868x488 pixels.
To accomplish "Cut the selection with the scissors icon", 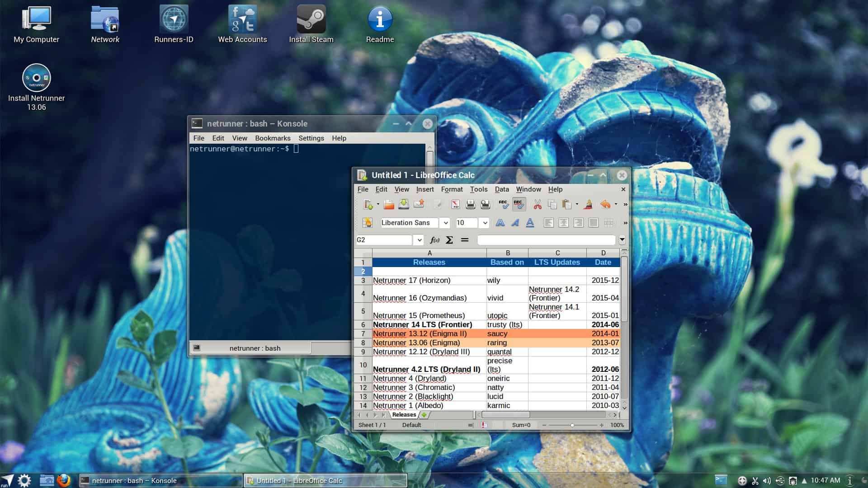I will click(x=537, y=205).
